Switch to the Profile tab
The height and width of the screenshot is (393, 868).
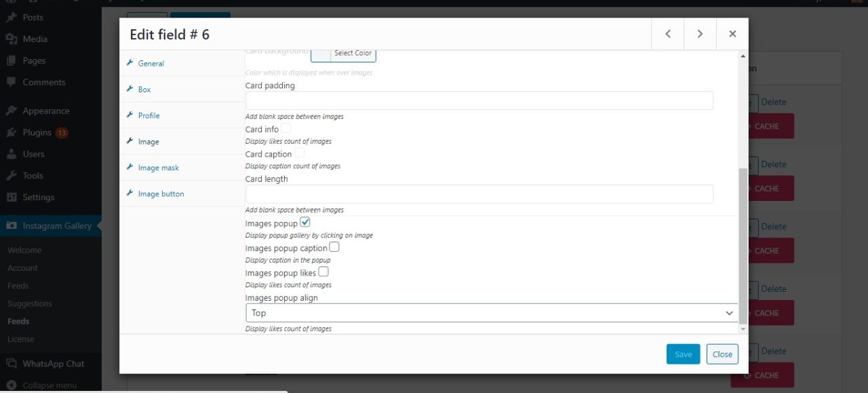tap(149, 115)
